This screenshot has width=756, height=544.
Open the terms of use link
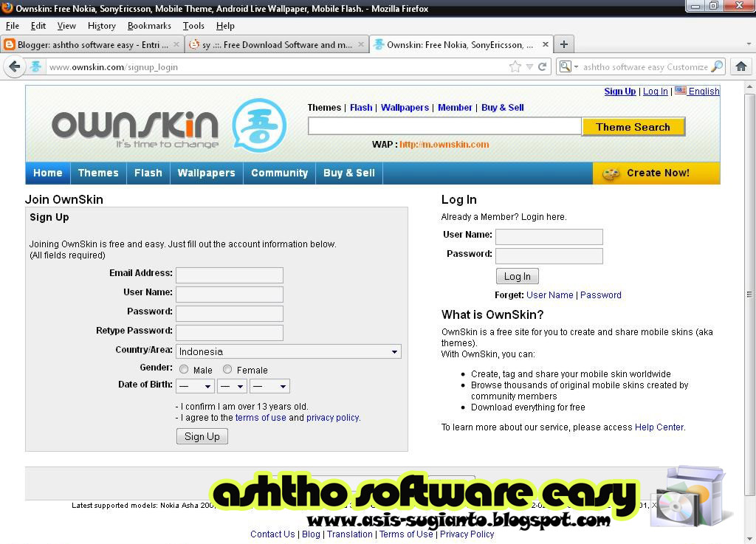[x=261, y=417]
